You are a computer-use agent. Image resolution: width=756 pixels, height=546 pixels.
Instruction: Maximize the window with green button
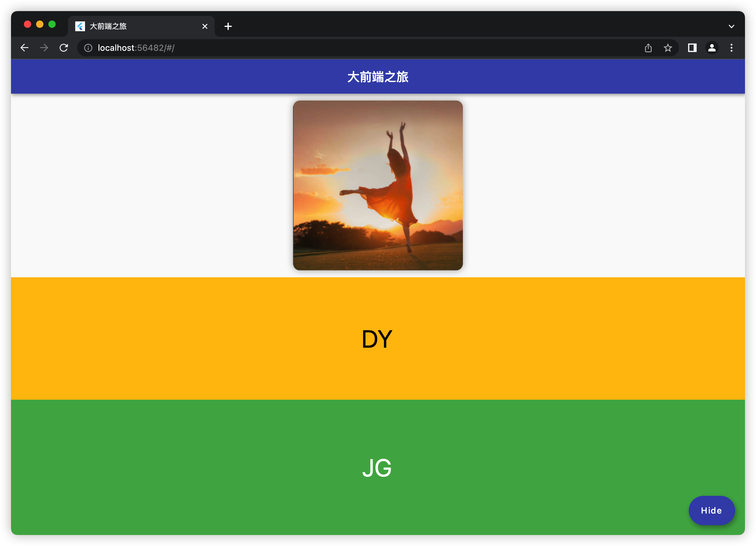[52, 24]
